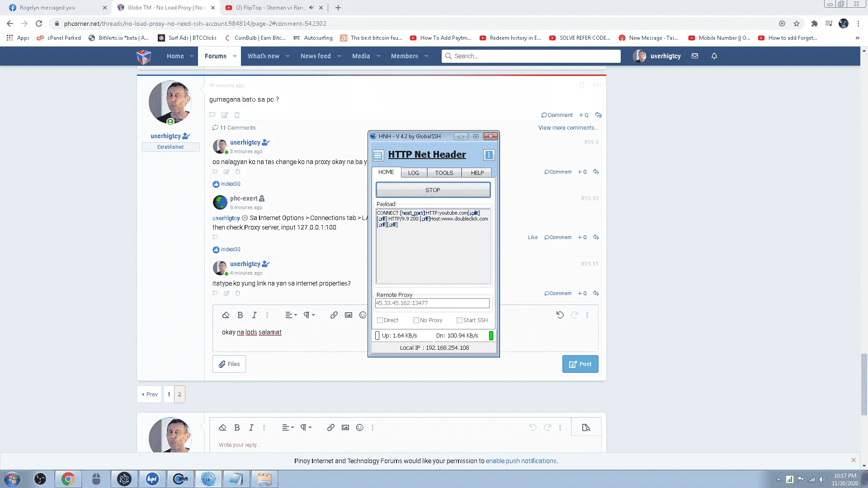
Task: Expand News feed dropdown arrow
Action: [x=339, y=56]
